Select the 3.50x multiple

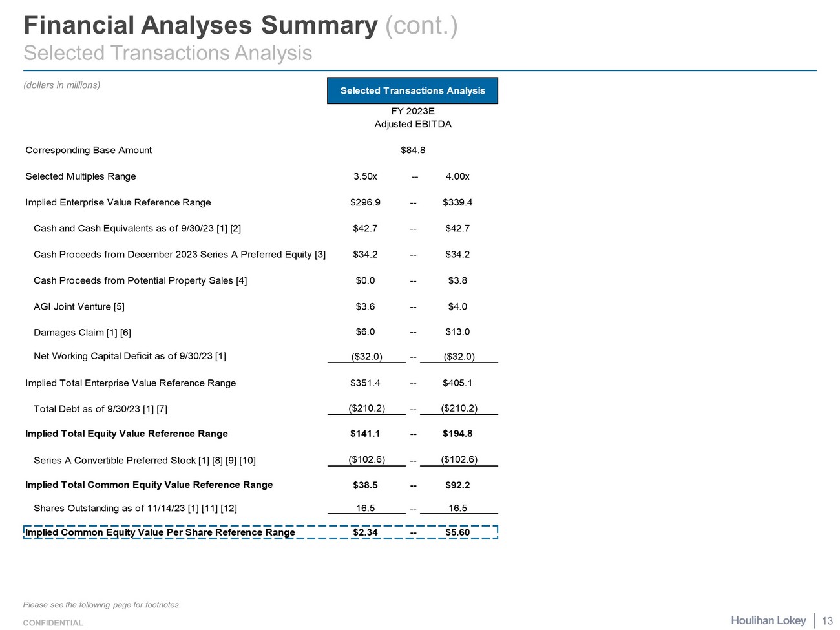[x=365, y=176]
